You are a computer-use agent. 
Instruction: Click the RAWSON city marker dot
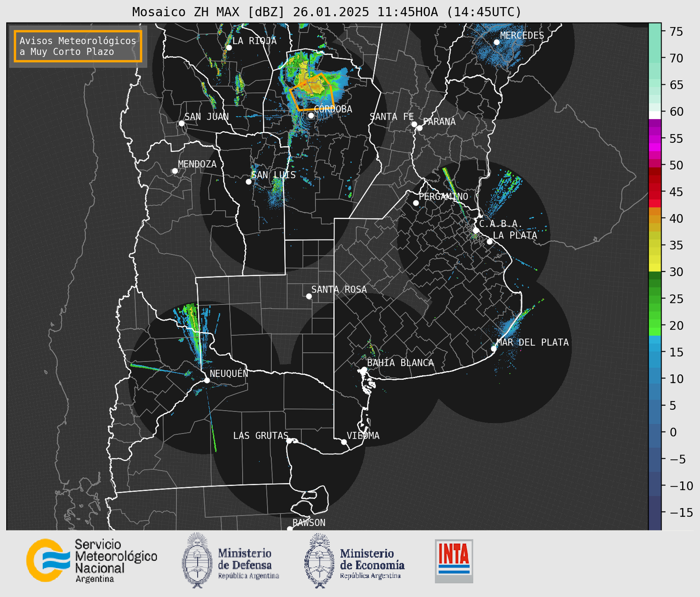point(290,529)
